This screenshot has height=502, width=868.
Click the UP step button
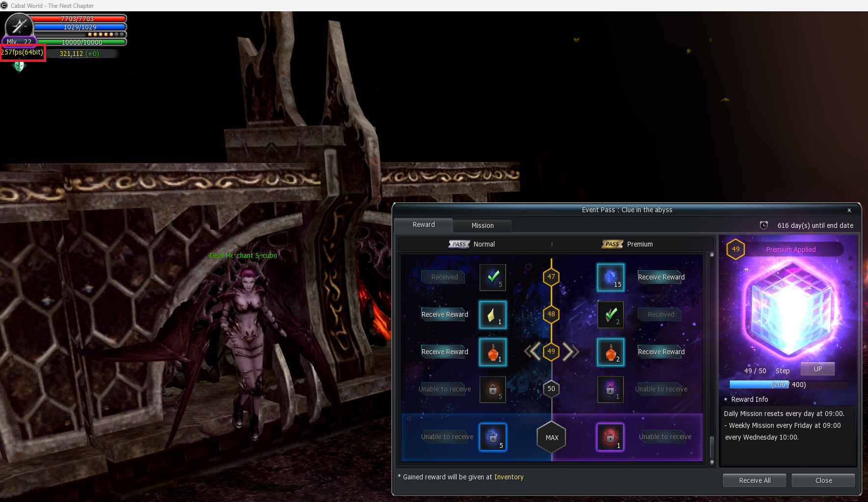(817, 369)
